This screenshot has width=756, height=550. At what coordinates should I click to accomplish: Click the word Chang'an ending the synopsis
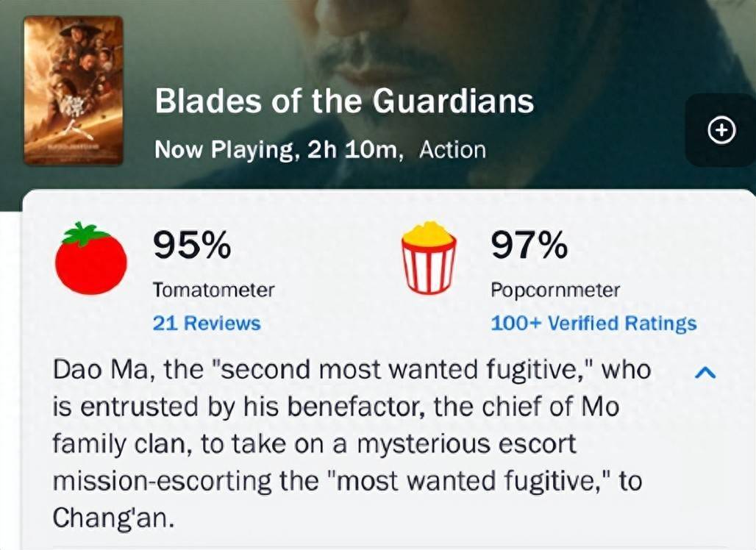click(x=113, y=518)
